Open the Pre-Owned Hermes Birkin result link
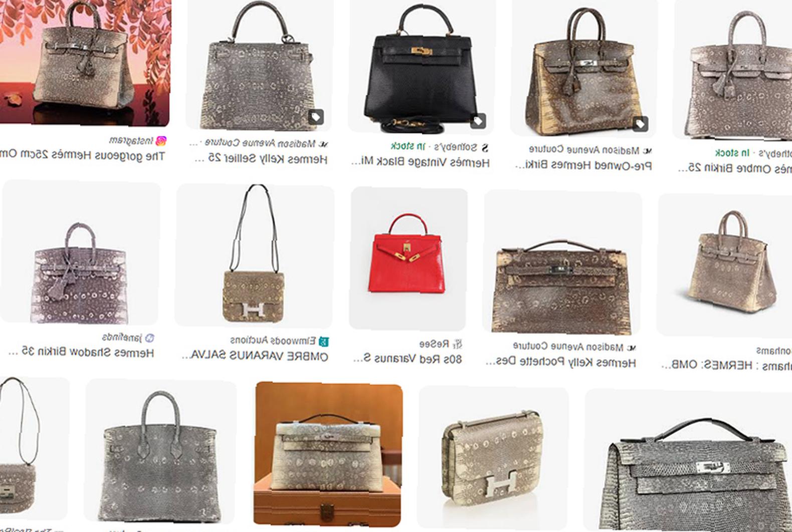This screenshot has height=532, width=792. pyautogui.click(x=583, y=165)
